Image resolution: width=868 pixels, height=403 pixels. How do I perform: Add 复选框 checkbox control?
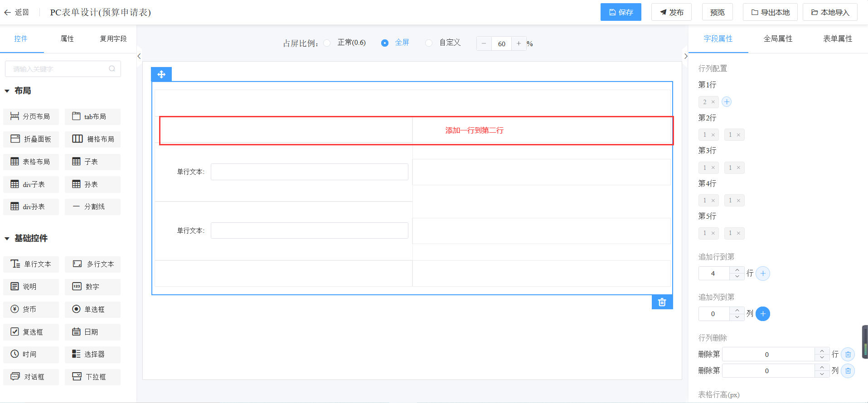pyautogui.click(x=31, y=332)
